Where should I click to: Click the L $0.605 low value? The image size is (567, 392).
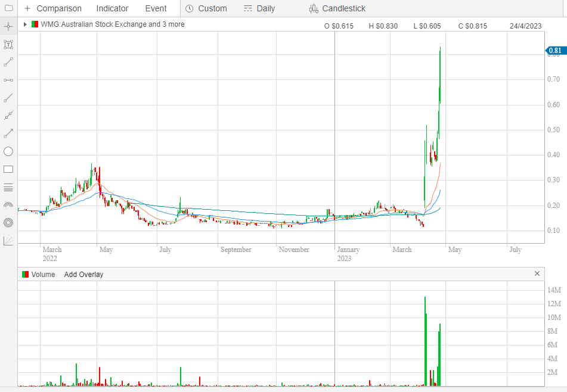tap(427, 26)
